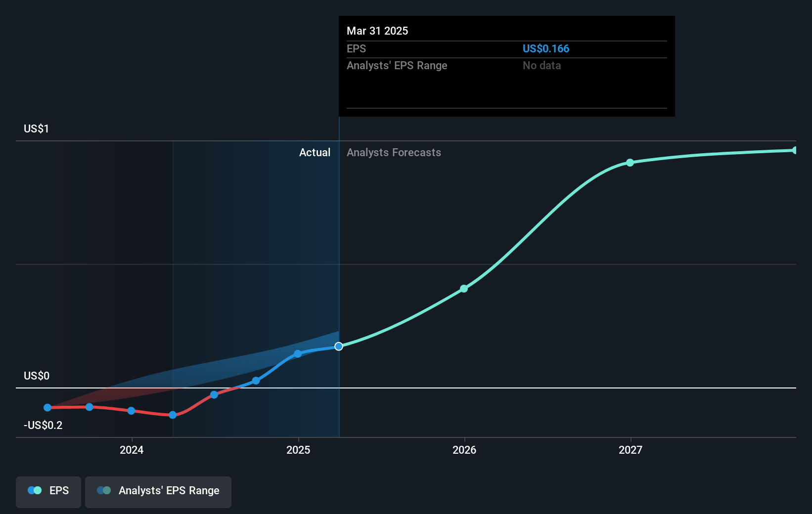Image resolution: width=812 pixels, height=514 pixels.
Task: Click 'No data' in the tooltip
Action: [542, 65]
